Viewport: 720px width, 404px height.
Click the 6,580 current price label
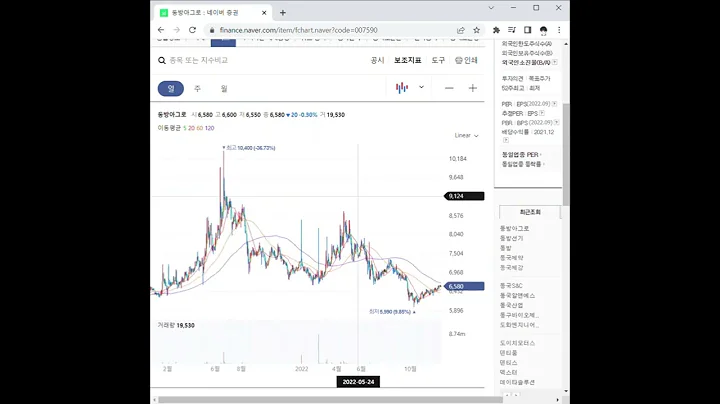pyautogui.click(x=464, y=286)
